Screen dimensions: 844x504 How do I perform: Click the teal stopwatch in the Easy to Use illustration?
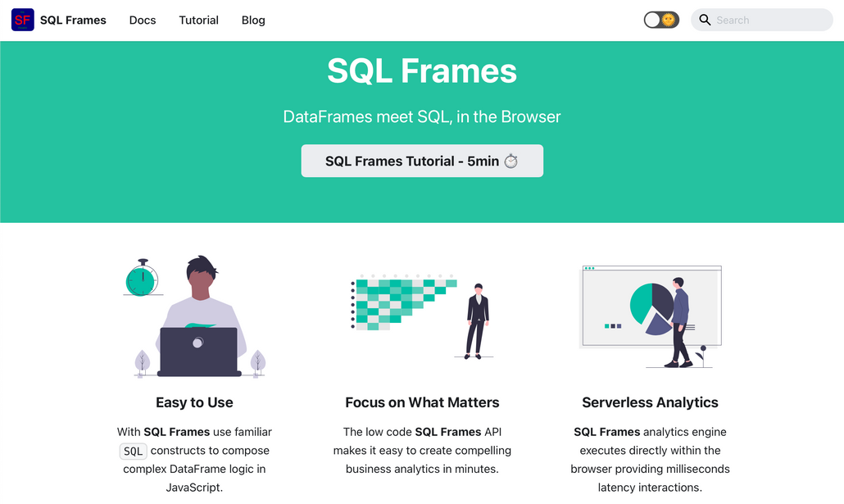(x=143, y=279)
